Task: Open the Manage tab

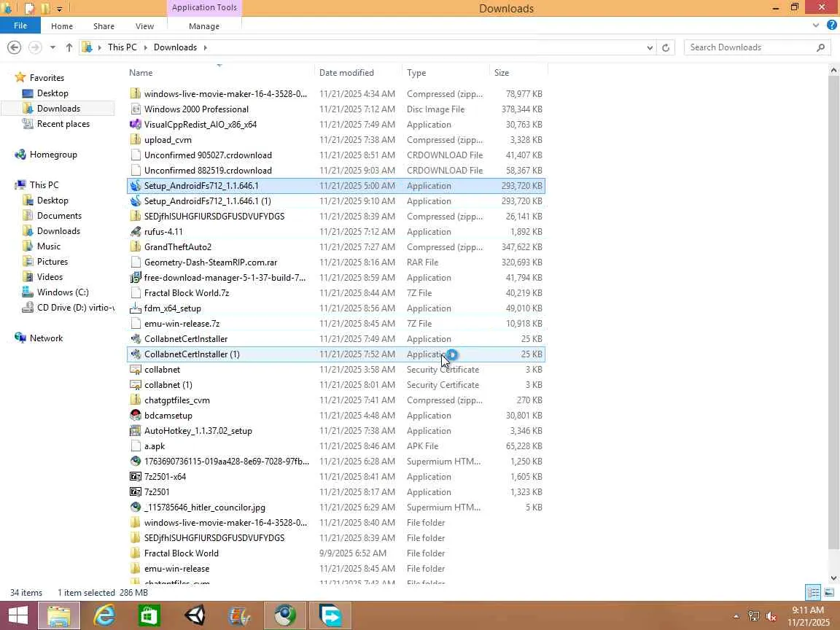Action: [204, 26]
